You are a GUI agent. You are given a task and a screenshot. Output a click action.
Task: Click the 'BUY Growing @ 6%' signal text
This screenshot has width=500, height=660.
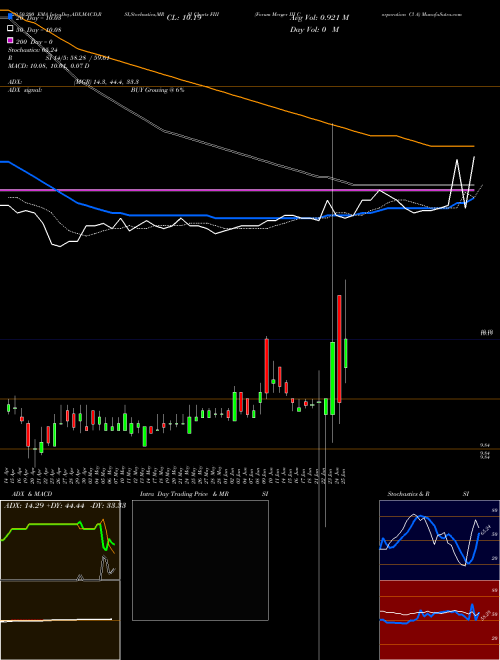tap(157, 90)
